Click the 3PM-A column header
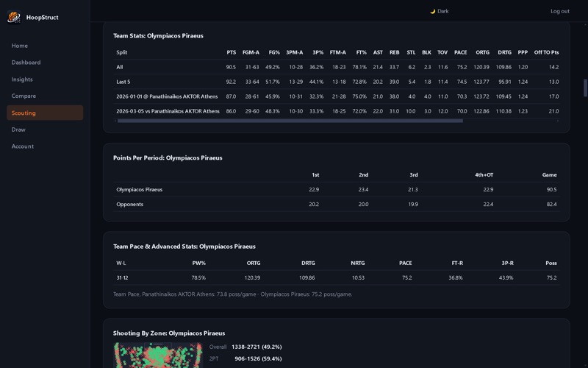 [295, 52]
